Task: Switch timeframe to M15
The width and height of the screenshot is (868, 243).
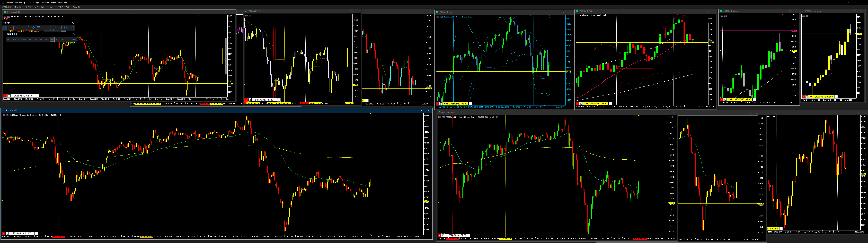Action: [x=20, y=39]
